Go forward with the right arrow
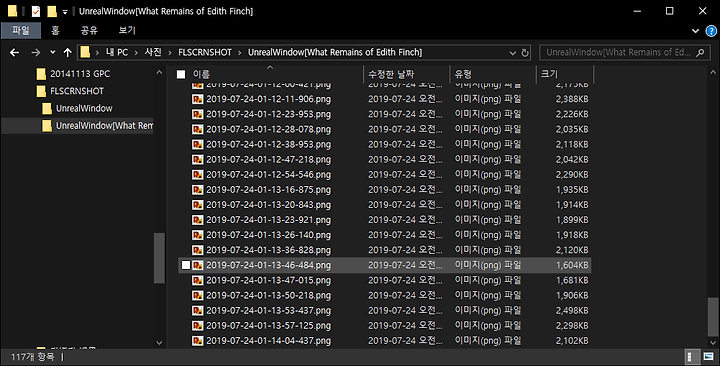This screenshot has width=720, height=366. (35, 52)
